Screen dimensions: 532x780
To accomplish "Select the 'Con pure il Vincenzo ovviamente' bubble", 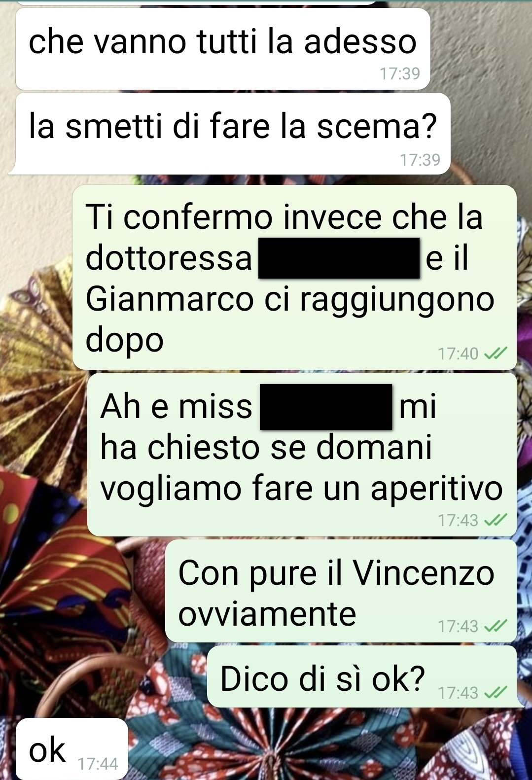I will pyautogui.click(x=341, y=591).
